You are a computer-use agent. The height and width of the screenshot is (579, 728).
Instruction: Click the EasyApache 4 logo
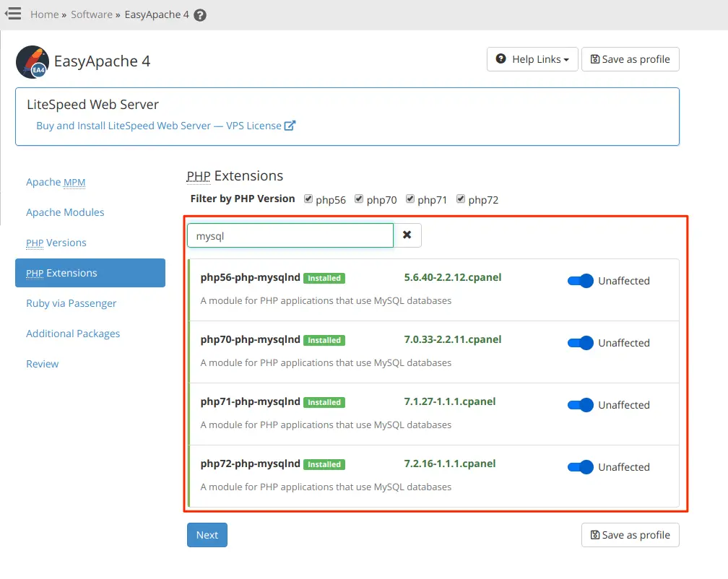point(32,62)
